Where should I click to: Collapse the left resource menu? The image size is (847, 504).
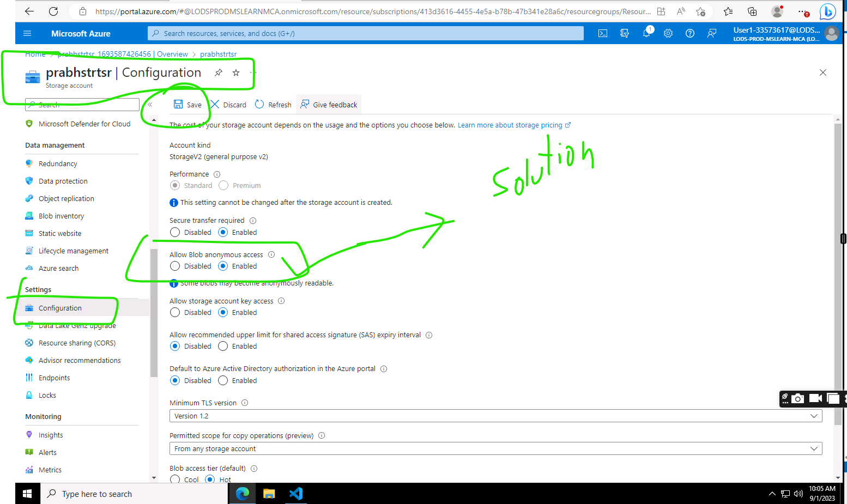[x=150, y=104]
